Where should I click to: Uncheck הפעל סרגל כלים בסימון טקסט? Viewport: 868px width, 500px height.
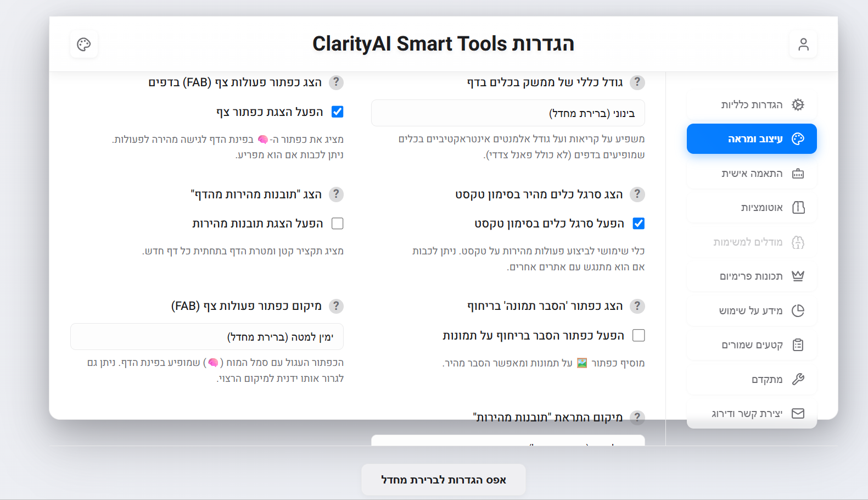(x=639, y=223)
